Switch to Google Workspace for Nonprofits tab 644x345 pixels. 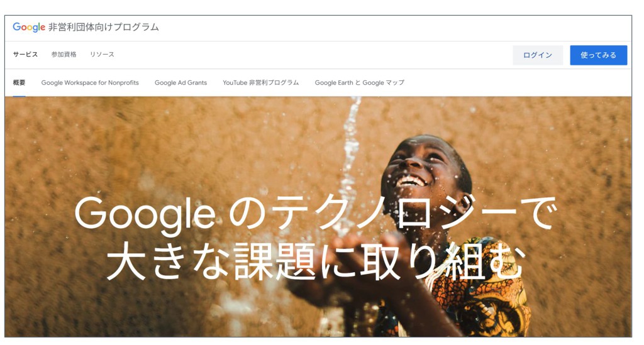pos(90,82)
